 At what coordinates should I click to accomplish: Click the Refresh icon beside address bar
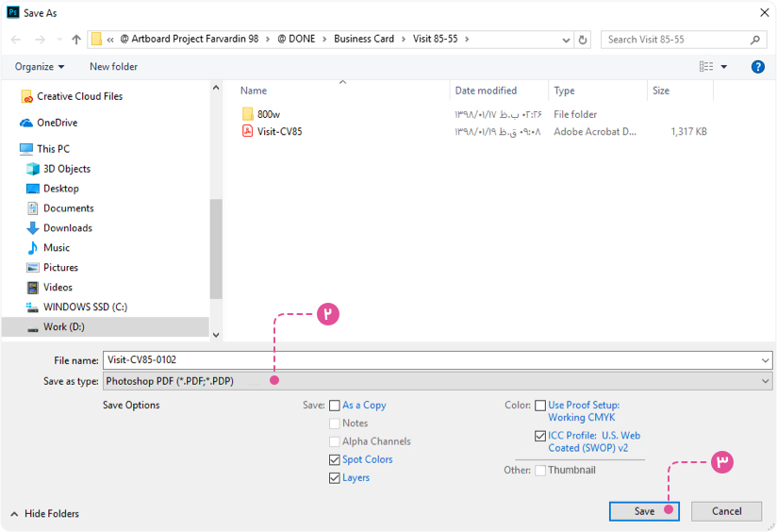click(x=583, y=40)
